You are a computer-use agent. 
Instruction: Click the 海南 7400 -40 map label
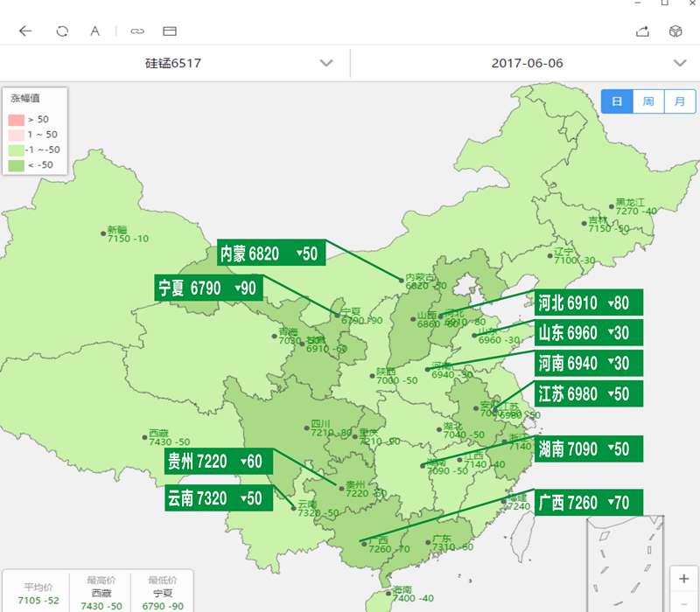pyautogui.click(x=413, y=595)
